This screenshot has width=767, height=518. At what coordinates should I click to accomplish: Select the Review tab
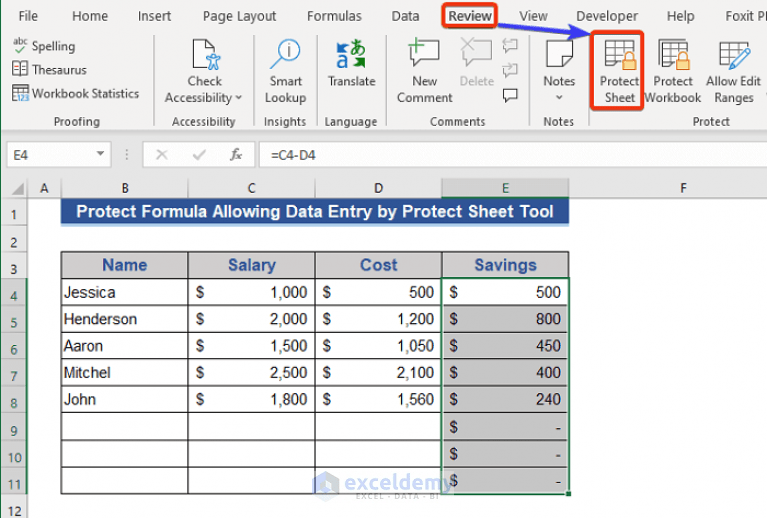tap(470, 16)
